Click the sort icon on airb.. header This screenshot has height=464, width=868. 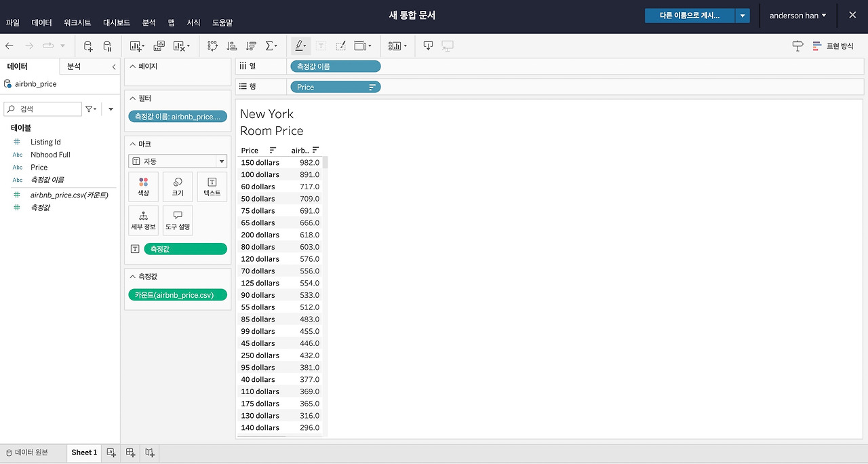pos(315,151)
